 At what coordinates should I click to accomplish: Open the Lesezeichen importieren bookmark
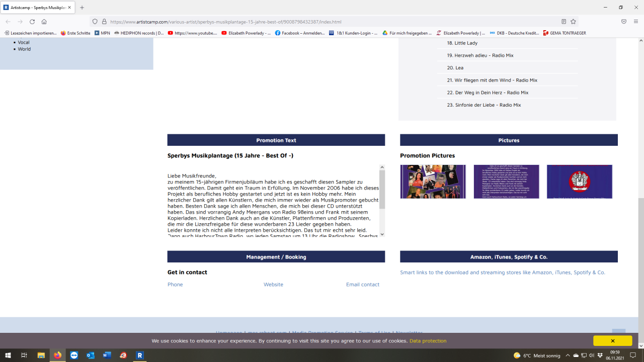coord(30,33)
